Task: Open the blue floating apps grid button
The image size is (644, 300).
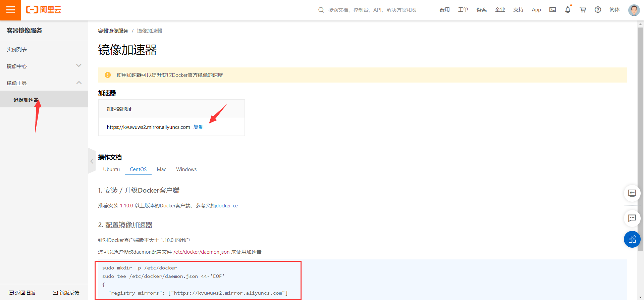Action: [x=632, y=239]
